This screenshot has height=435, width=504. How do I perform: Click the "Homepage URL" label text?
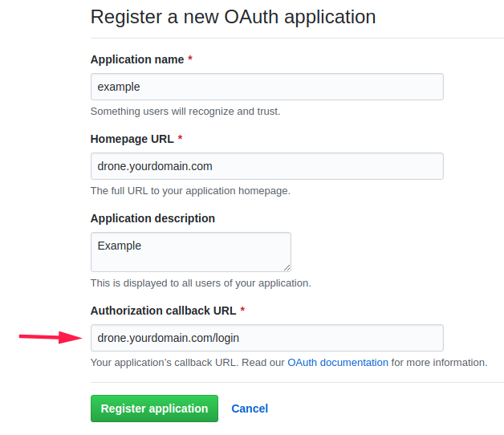(x=132, y=139)
